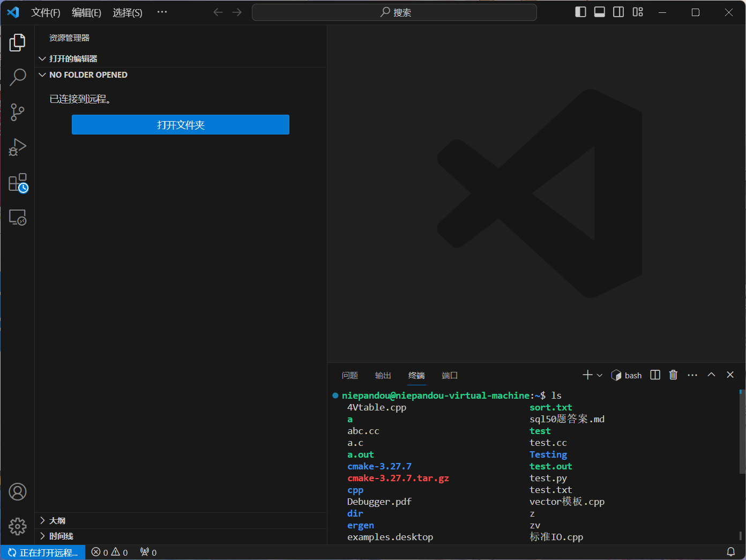Click sql50题答案.md in terminal output
Viewport: 746px width, 560px height.
567,420
